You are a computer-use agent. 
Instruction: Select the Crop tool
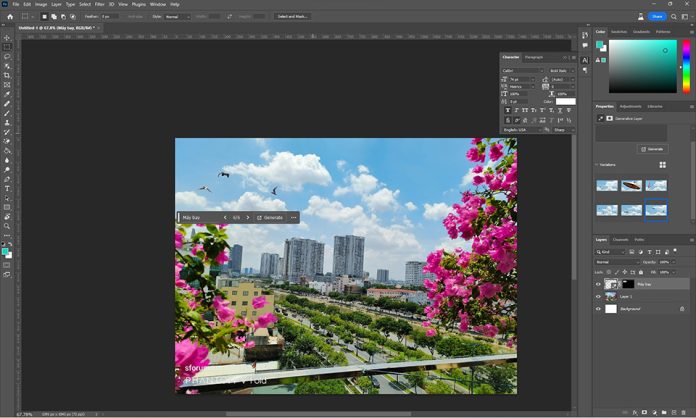[x=7, y=75]
